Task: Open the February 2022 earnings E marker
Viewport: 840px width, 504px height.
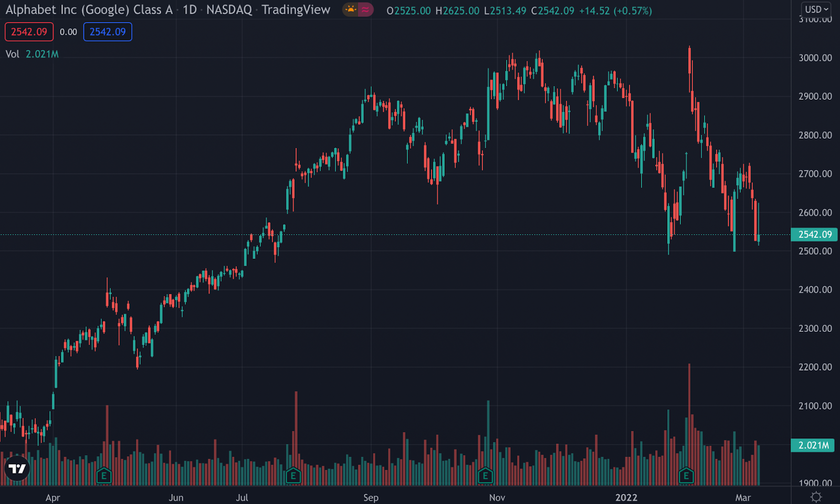Action: pyautogui.click(x=686, y=476)
